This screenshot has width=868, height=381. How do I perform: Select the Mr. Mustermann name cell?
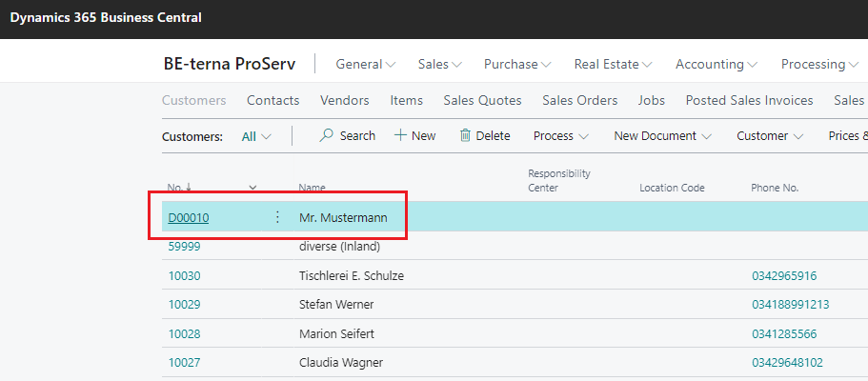pyautogui.click(x=343, y=217)
